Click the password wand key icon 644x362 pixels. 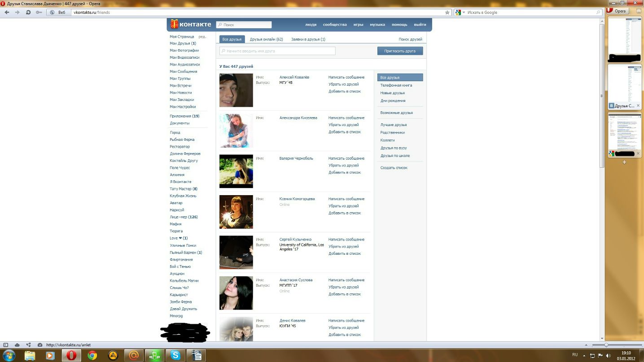[39, 13]
